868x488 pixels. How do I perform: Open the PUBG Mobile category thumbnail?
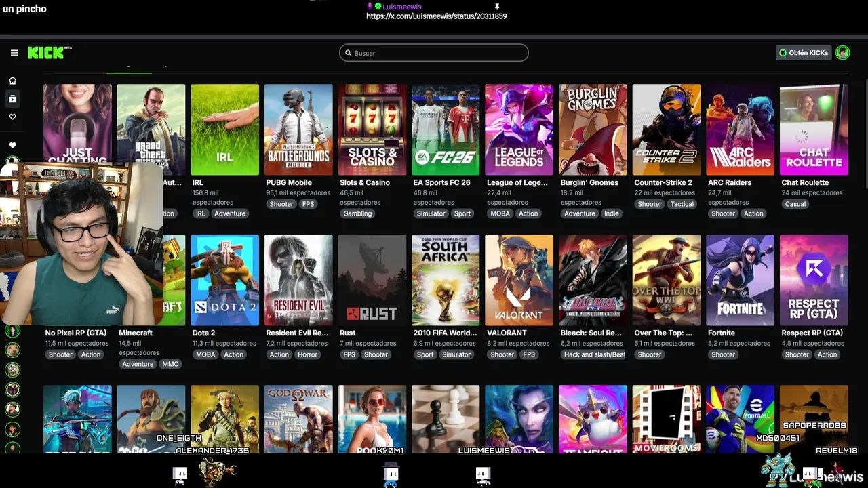tap(298, 129)
